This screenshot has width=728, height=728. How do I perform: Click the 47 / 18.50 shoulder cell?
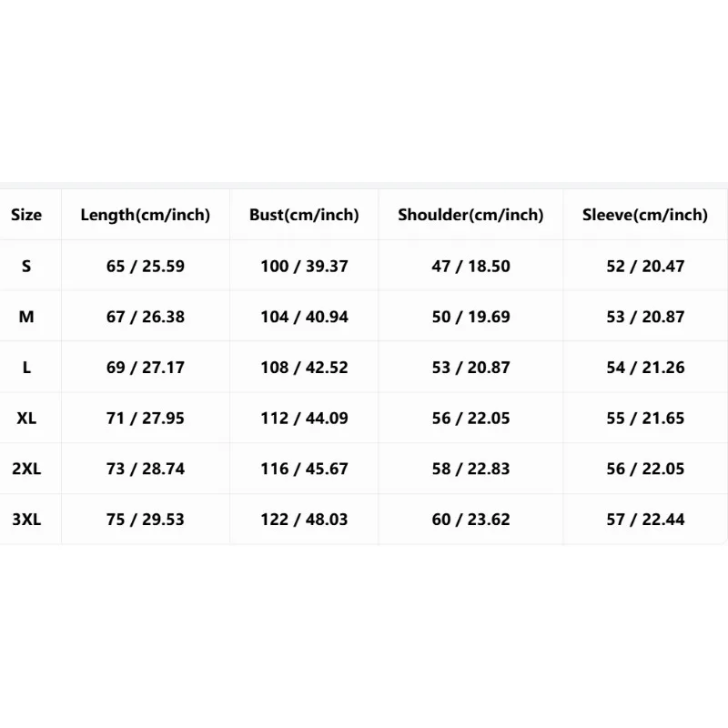point(470,266)
